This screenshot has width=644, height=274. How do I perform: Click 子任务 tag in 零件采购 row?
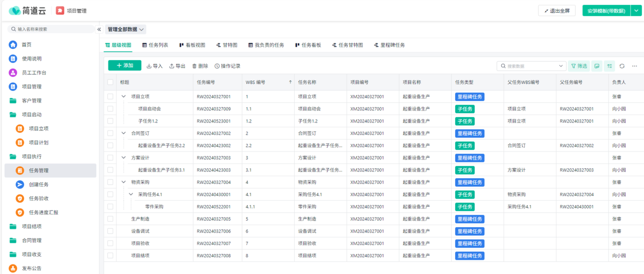click(x=465, y=207)
